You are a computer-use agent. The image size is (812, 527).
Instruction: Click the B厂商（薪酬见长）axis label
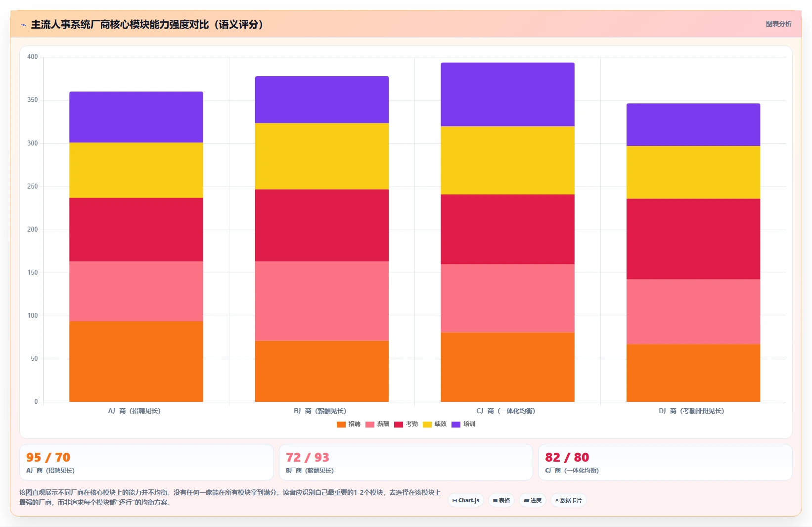(320, 411)
